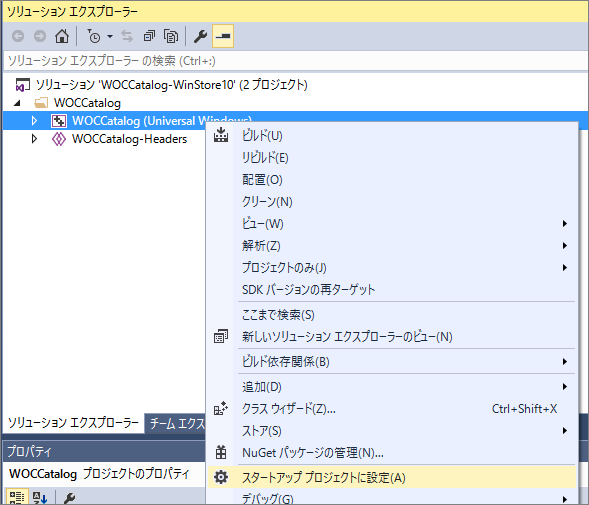Click the Property Pages wrench in Properties
This screenshot has width=589, height=505.
click(x=69, y=498)
